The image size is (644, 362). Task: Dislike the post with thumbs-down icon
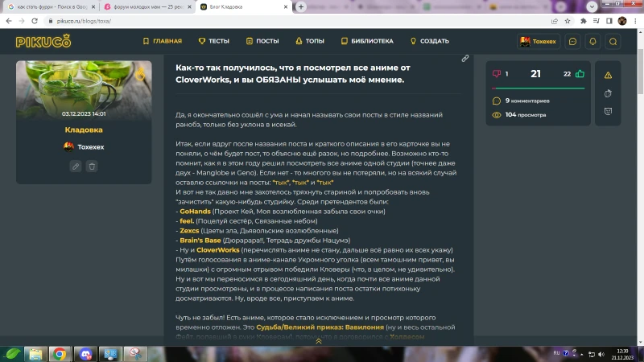[x=496, y=74]
